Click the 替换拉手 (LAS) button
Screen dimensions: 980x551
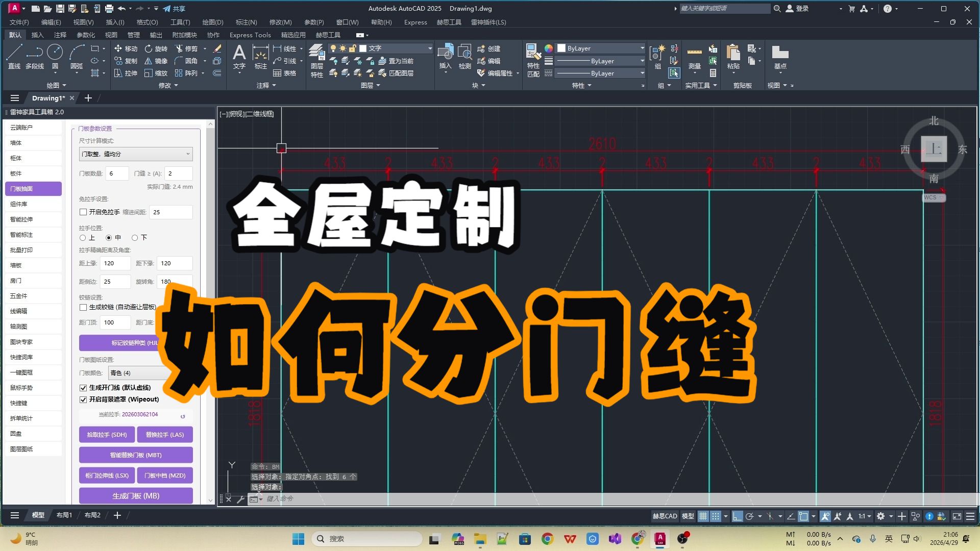165,435
